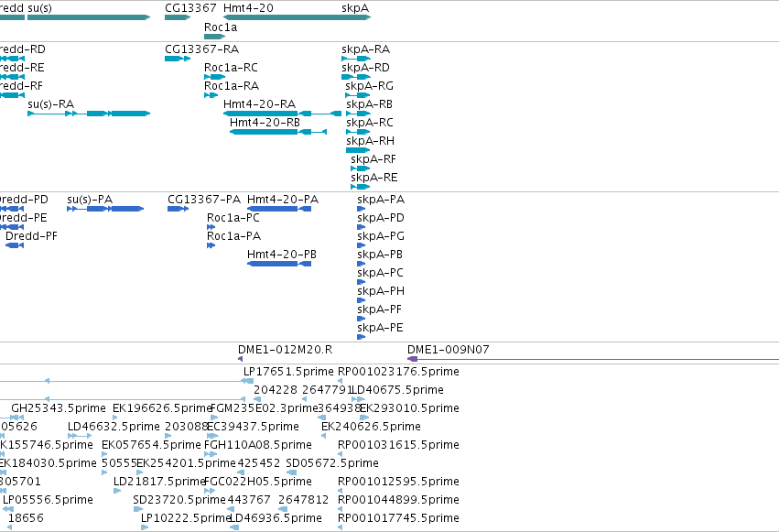Image resolution: width=779 pixels, height=532 pixels.
Task: Click the su(s)-RA transcript label
Action: [50, 104]
